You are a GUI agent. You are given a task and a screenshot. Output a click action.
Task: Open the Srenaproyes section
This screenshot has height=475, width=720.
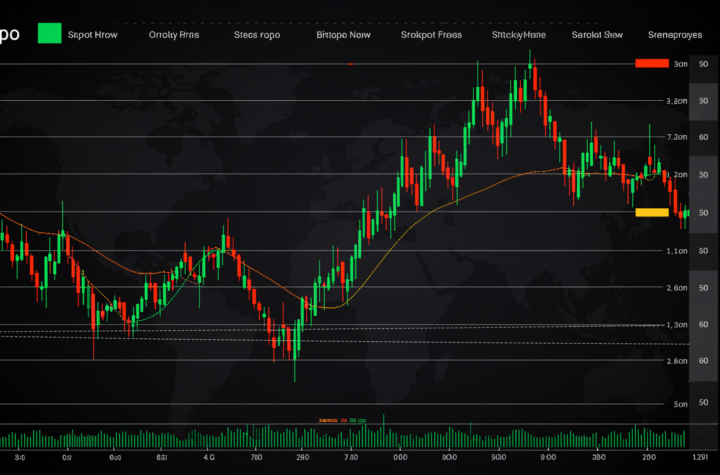point(675,35)
